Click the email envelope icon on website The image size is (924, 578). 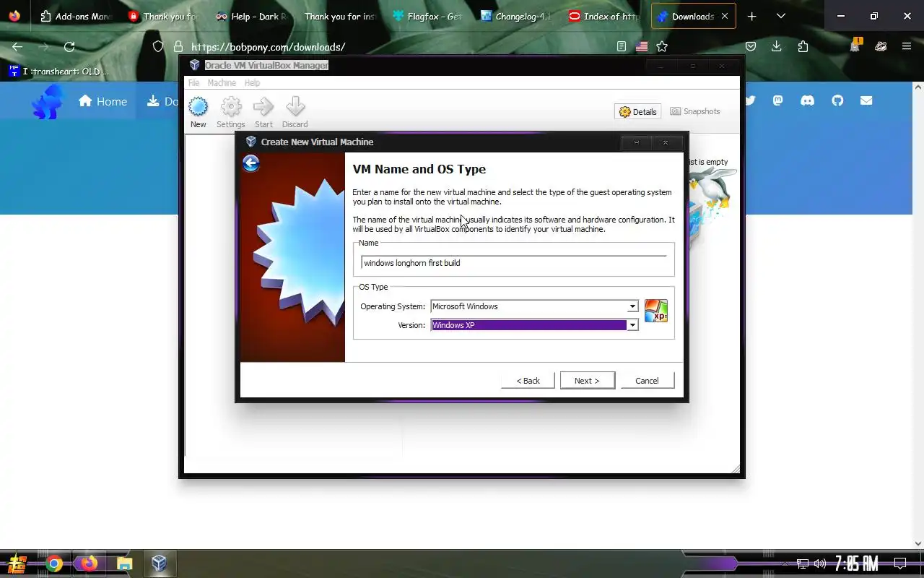point(866,101)
